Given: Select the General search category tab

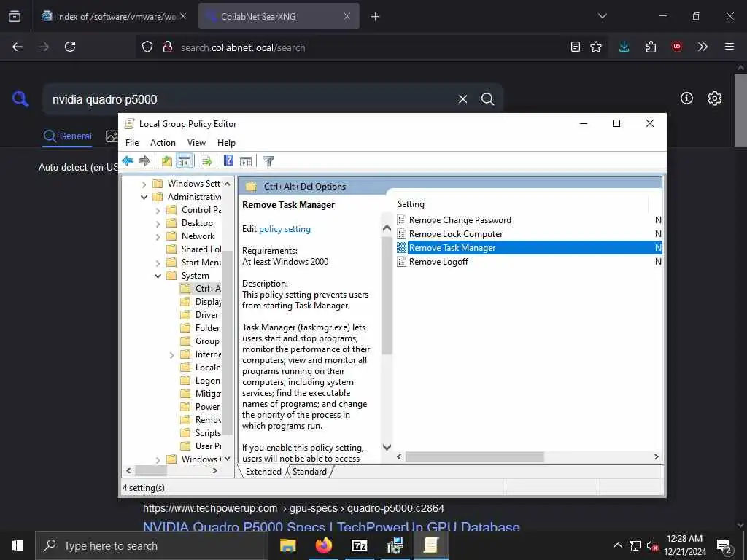Looking at the screenshot, I should [67, 136].
